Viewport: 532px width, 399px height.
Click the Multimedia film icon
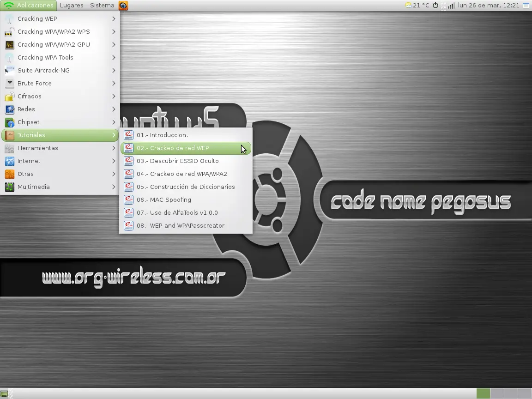point(10,187)
